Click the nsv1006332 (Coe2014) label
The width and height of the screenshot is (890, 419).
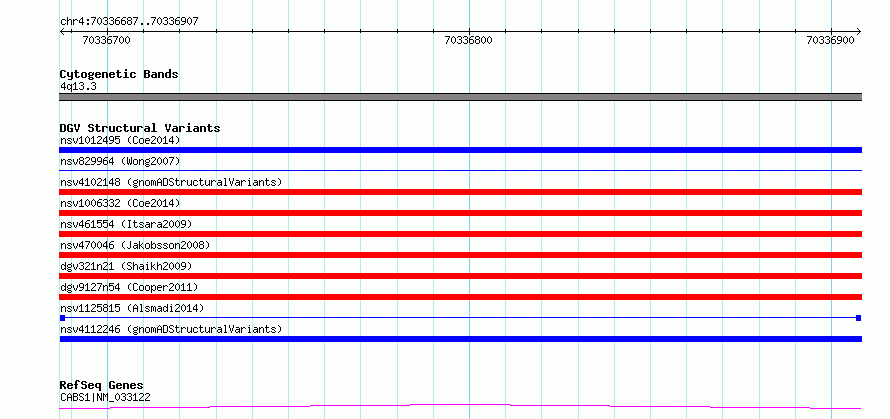tap(120, 203)
